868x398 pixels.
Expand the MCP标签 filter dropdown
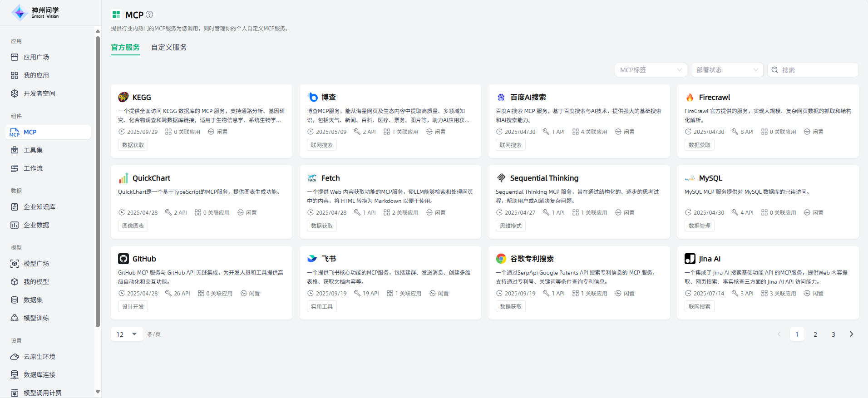click(x=651, y=70)
